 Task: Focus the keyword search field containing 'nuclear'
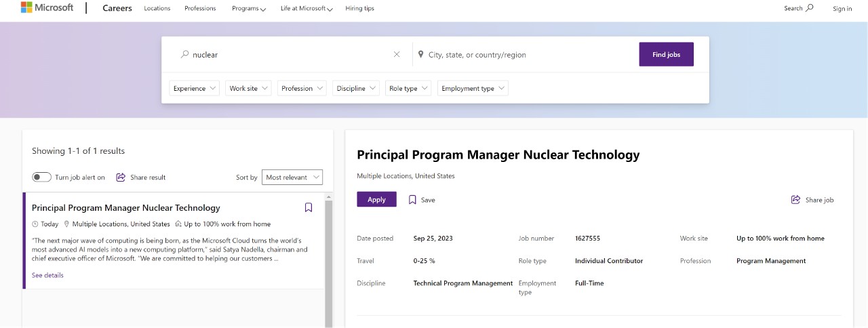pyautogui.click(x=292, y=54)
